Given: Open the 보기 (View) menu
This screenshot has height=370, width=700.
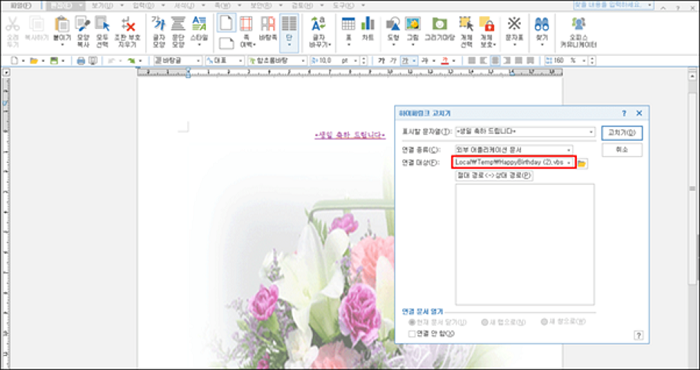Looking at the screenshot, I should [101, 5].
